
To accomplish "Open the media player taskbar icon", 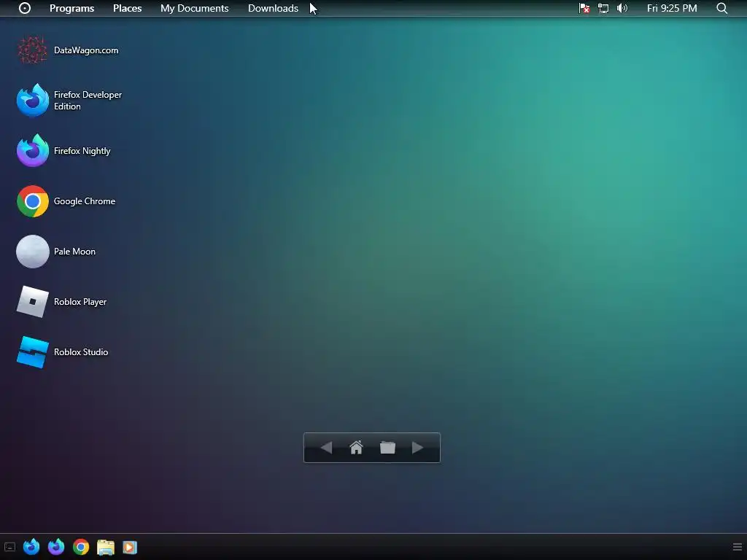I will tap(130, 547).
